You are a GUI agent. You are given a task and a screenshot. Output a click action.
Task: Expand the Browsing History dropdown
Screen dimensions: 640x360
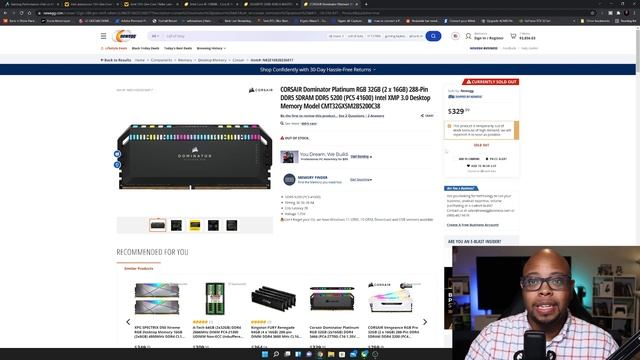pos(211,48)
